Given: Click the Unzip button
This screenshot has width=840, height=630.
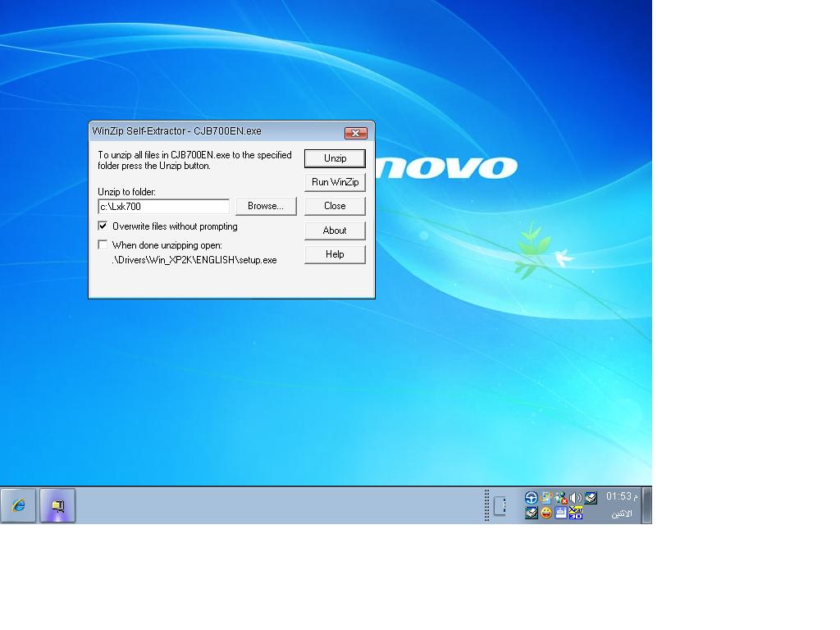Looking at the screenshot, I should [335, 158].
